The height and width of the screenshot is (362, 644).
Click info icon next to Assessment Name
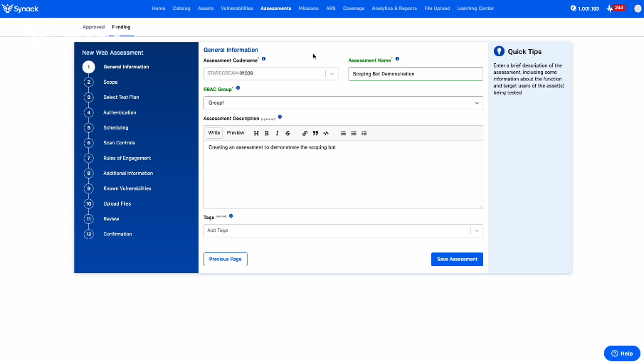coord(397,59)
